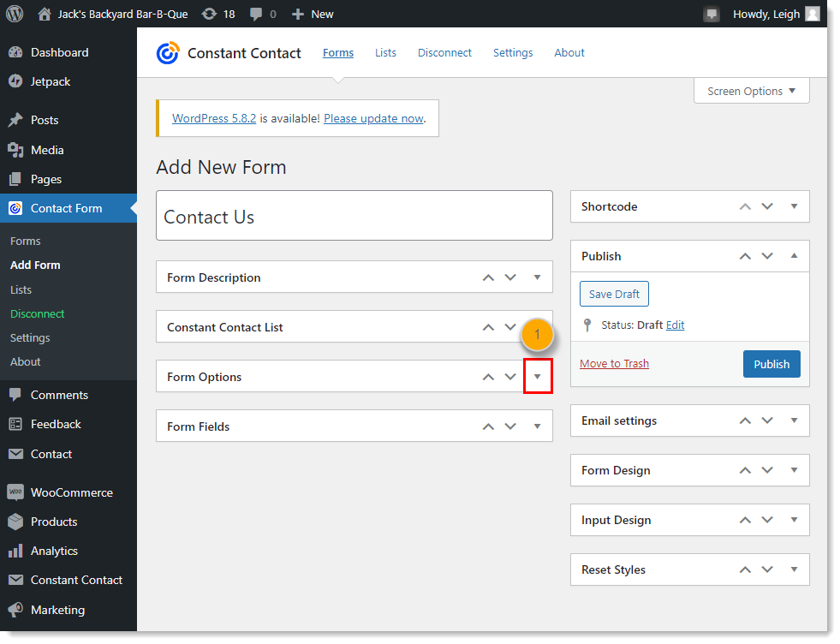Open Disconnect in sidebar submenu
The width and height of the screenshot is (840, 644).
(38, 314)
